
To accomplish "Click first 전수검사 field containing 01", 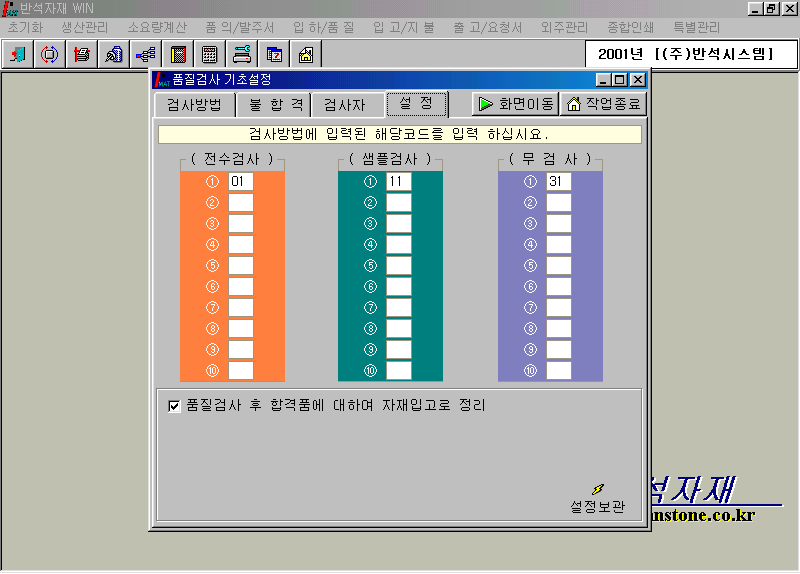I will [x=240, y=182].
